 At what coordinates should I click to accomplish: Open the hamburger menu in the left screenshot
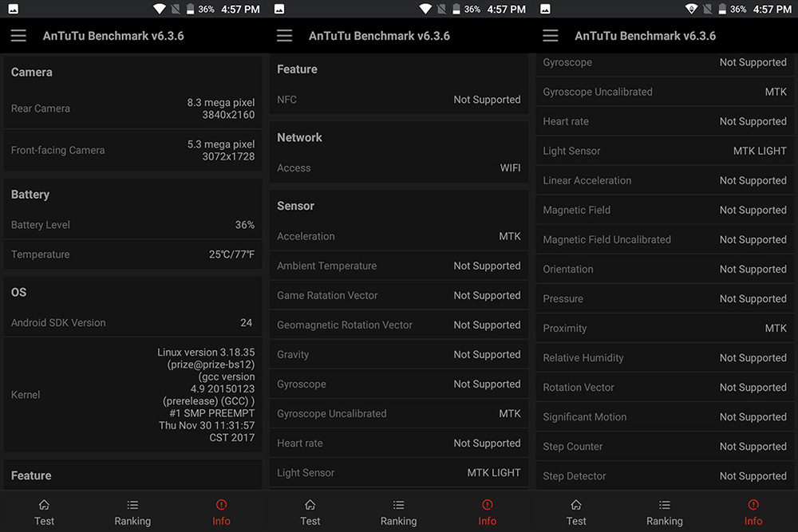(x=18, y=36)
